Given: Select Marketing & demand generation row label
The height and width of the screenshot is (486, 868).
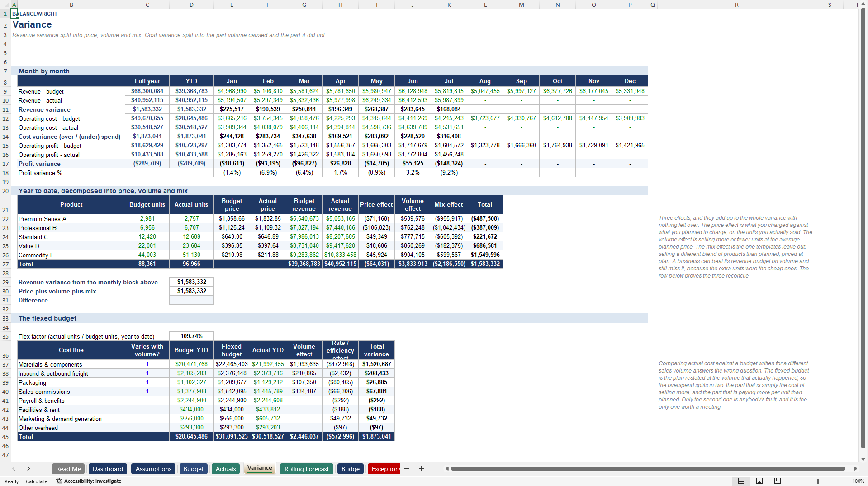Looking at the screenshot, I should 71,419.
